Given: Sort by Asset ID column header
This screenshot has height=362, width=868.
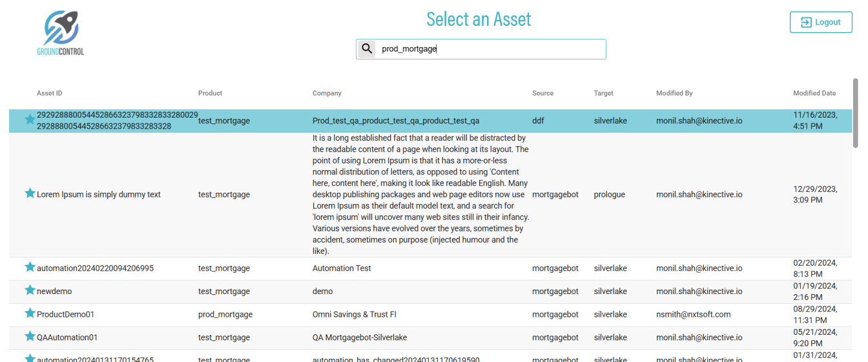Looking at the screenshot, I should point(50,93).
